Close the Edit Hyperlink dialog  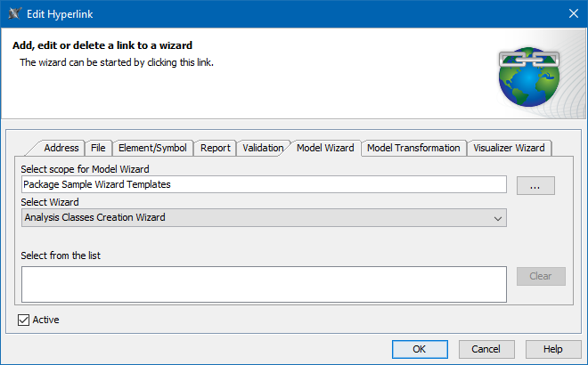[x=572, y=12]
